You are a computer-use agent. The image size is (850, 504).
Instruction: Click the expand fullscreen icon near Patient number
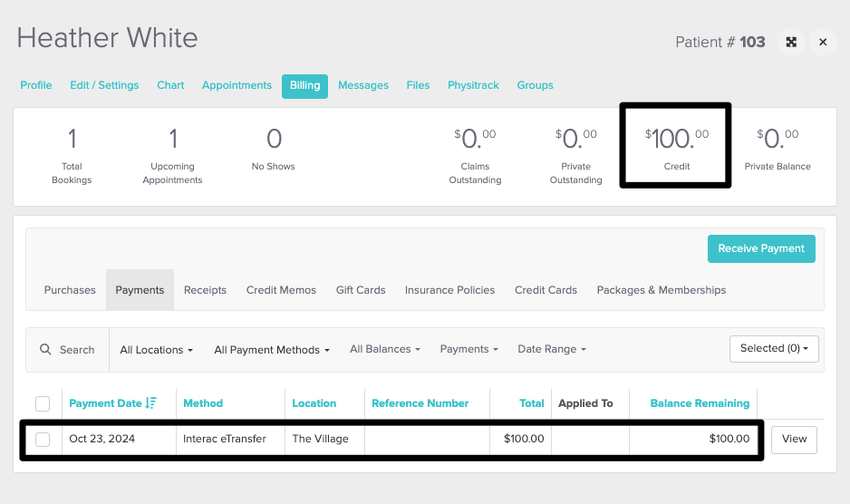coord(791,42)
